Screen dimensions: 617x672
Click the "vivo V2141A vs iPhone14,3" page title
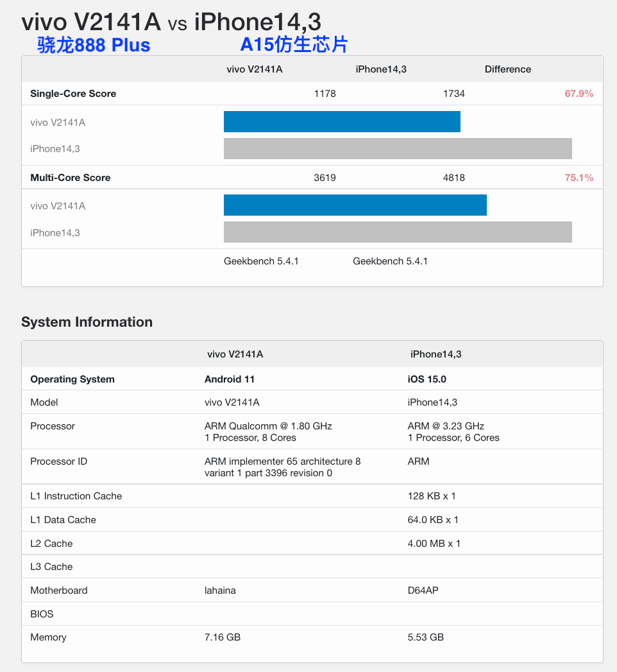[x=171, y=22]
